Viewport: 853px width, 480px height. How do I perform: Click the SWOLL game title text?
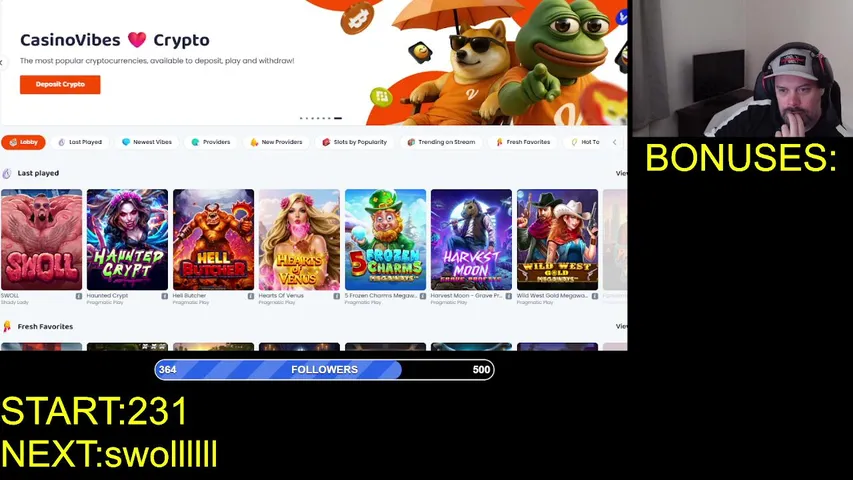click(10, 296)
